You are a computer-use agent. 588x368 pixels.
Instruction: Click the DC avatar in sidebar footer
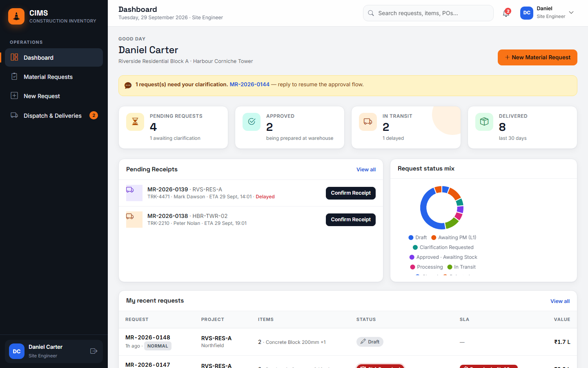pos(17,351)
